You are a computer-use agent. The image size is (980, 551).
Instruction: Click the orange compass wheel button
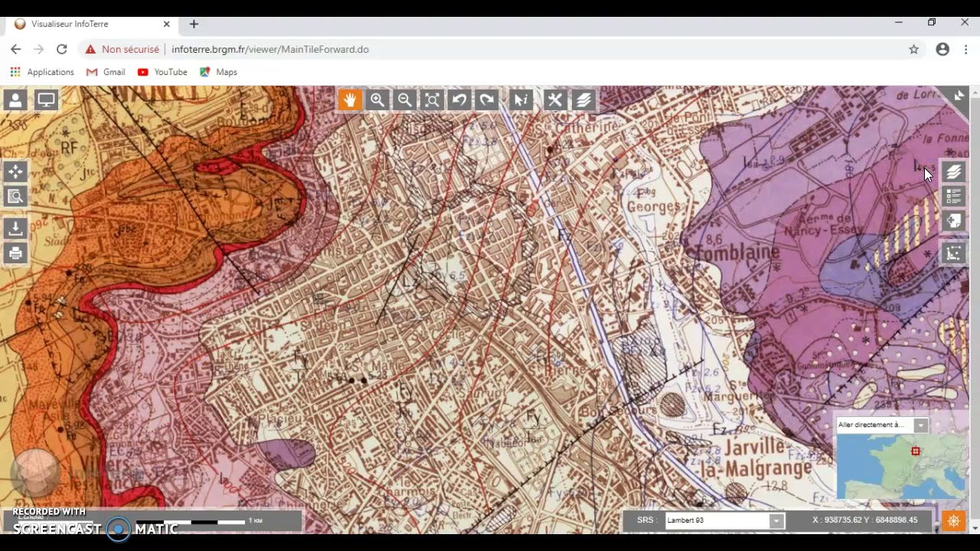953,521
